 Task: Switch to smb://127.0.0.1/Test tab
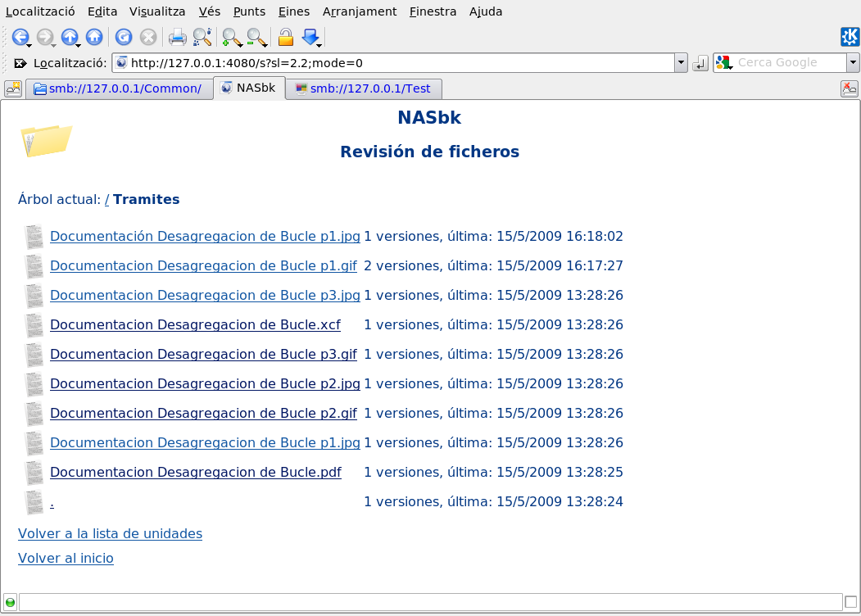364,88
